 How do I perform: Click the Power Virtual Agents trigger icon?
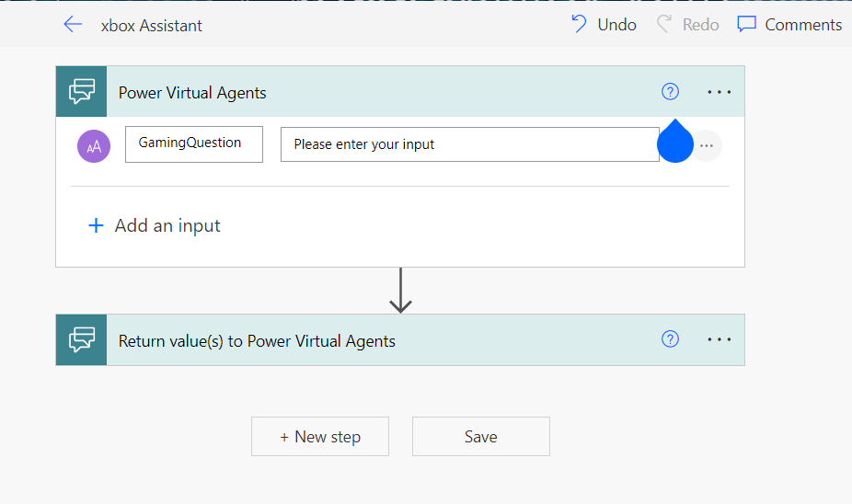pos(82,92)
